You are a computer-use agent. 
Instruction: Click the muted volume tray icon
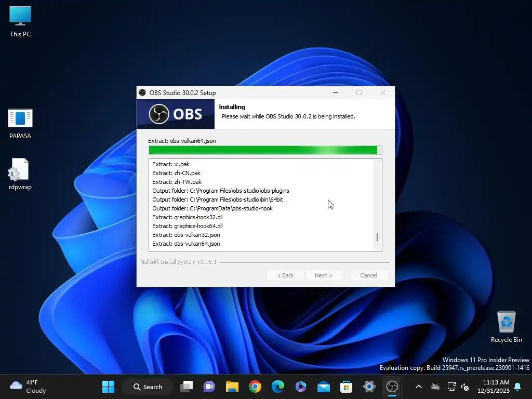(x=465, y=387)
